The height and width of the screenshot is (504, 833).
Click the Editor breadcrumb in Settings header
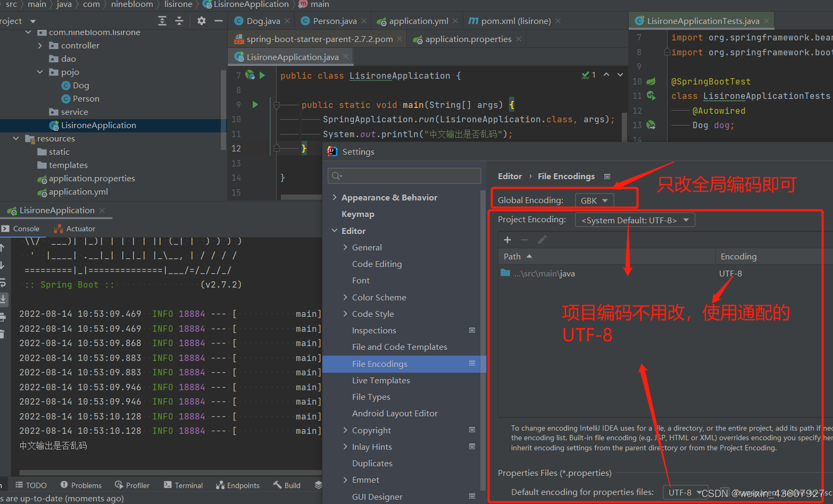pos(510,176)
